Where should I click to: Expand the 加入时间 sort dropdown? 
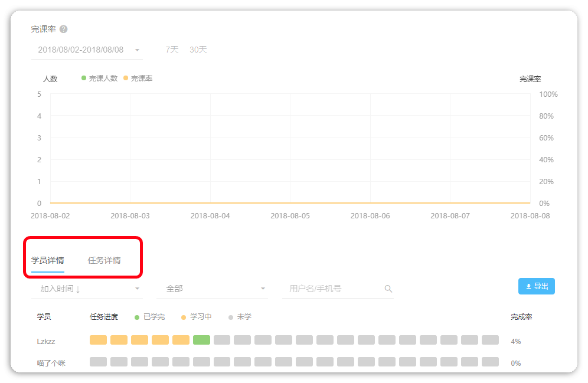pos(138,289)
